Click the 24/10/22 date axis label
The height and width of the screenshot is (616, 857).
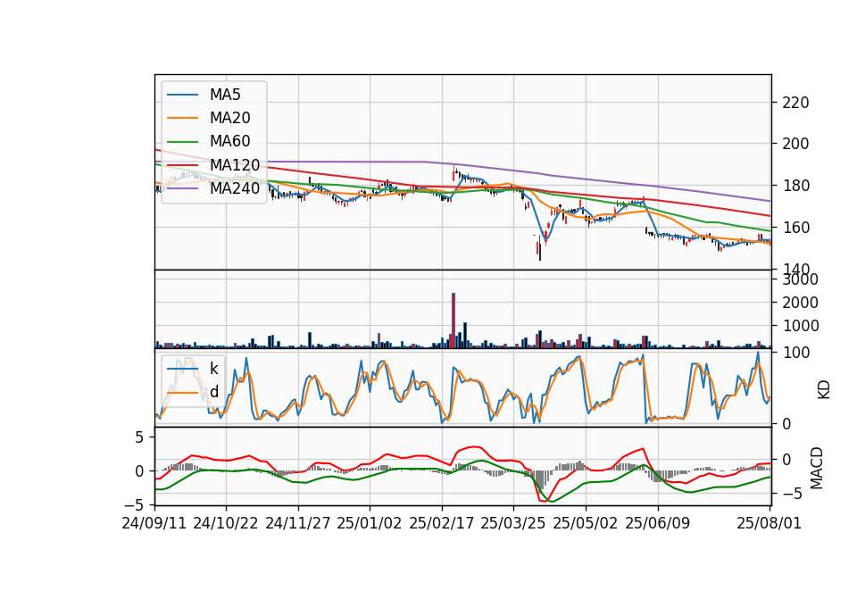(226, 523)
